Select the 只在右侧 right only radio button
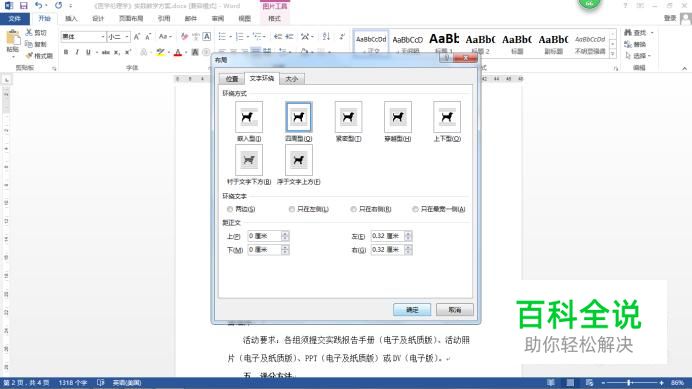Viewport: 692px width, 389px height. [x=354, y=209]
